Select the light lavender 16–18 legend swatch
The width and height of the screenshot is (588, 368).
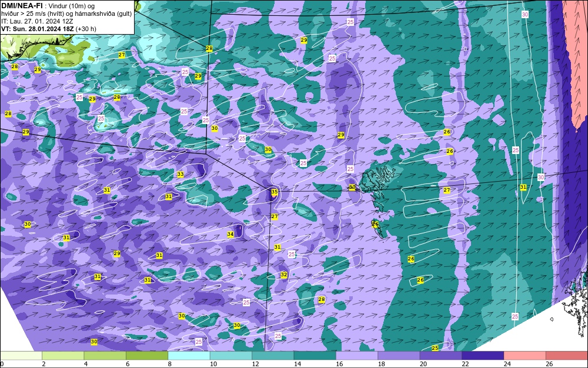pyautogui.click(x=357, y=356)
